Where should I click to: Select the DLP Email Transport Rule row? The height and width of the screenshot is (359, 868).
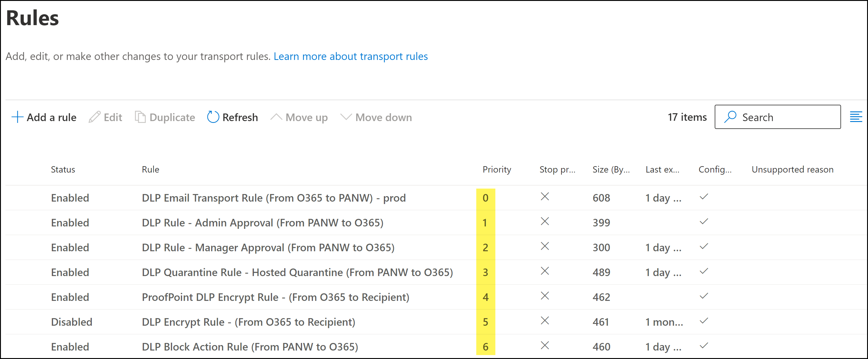coord(274,198)
